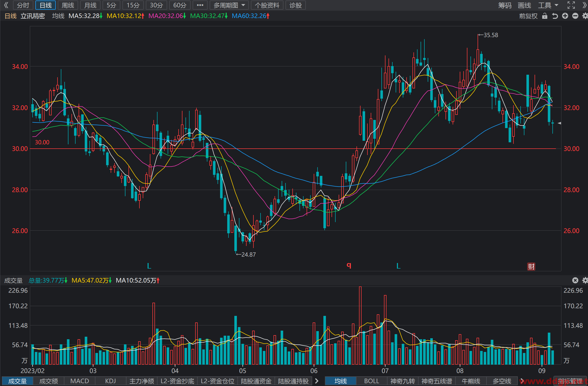Switch to 周线 weekly chart
Viewport: 588px width, 386px height.
(68, 5)
